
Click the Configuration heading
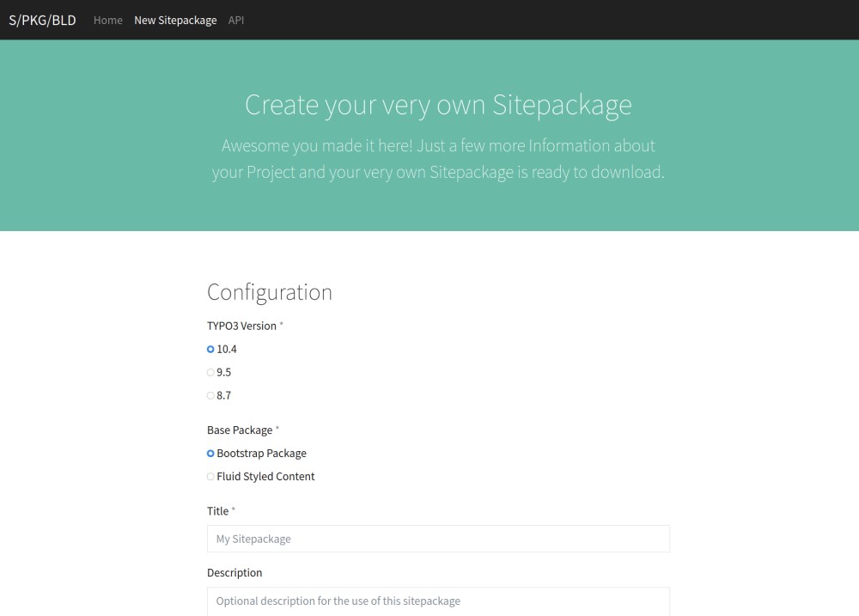pyautogui.click(x=270, y=292)
